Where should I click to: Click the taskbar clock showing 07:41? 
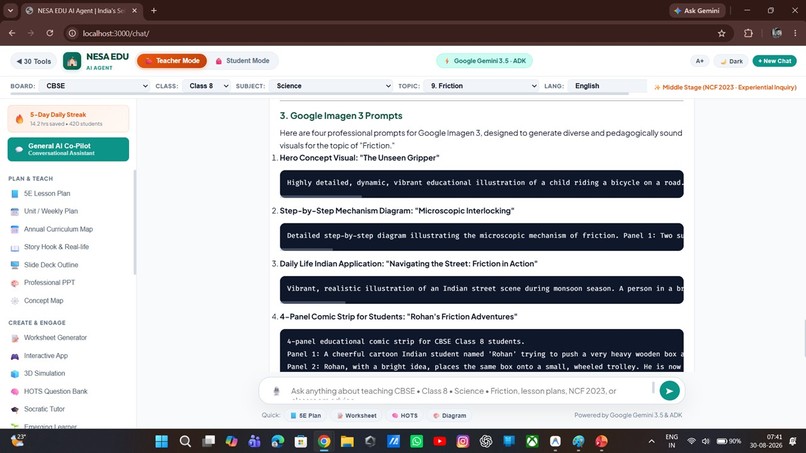click(x=765, y=441)
